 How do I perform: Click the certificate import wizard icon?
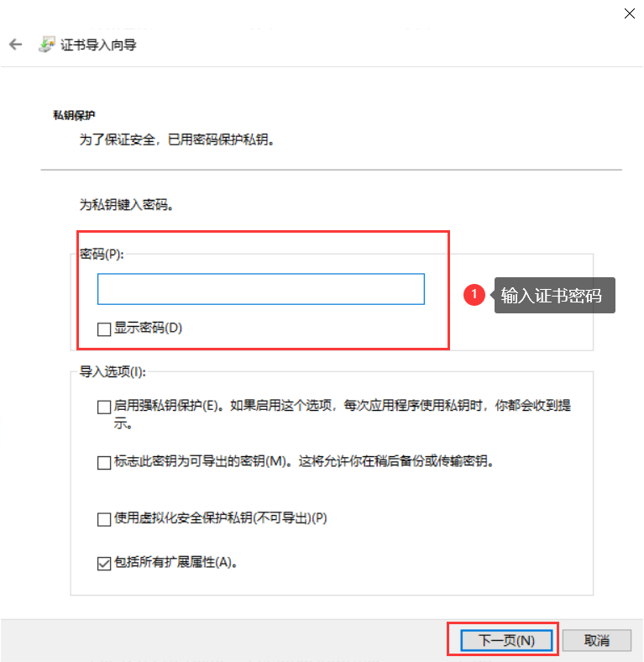[46, 45]
